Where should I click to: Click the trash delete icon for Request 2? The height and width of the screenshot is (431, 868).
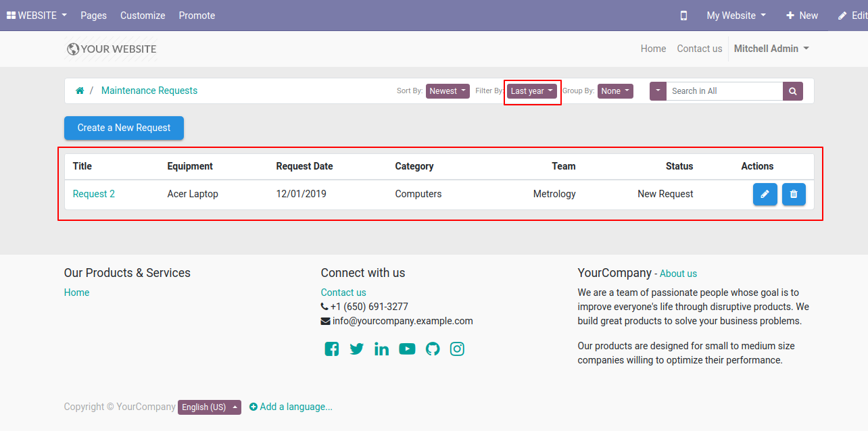point(794,195)
